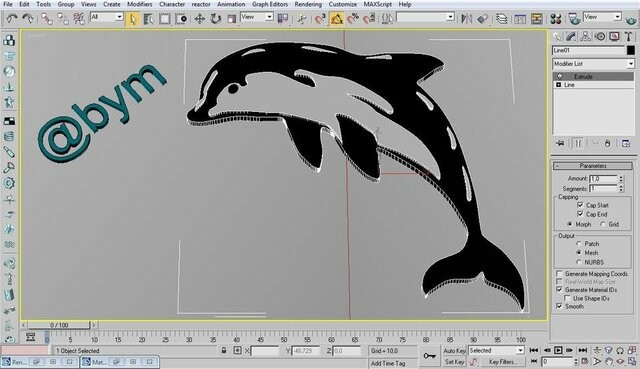This screenshot has width=640, height=369.
Task: Click the black object color swatch
Action: (x=631, y=50)
